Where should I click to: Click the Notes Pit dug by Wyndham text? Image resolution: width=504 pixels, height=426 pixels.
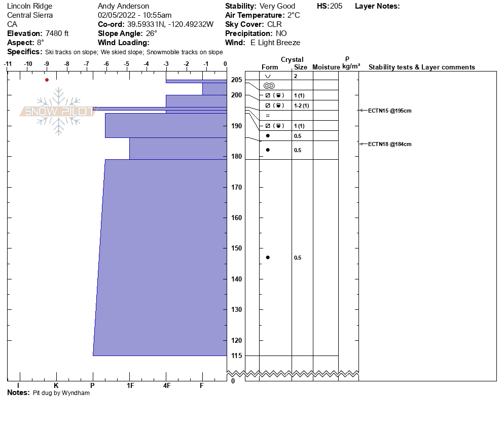[x=48, y=393]
